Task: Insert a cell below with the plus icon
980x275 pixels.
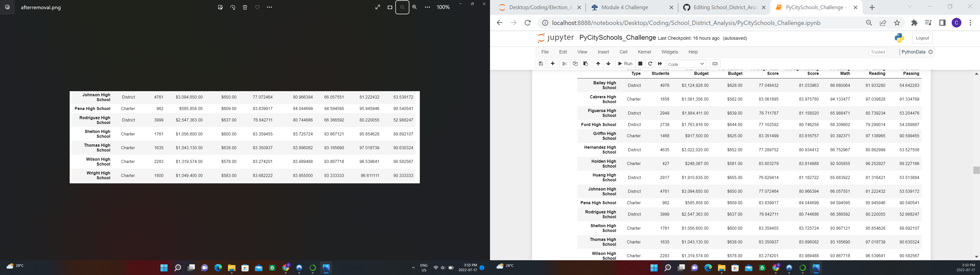Action: click(553, 64)
